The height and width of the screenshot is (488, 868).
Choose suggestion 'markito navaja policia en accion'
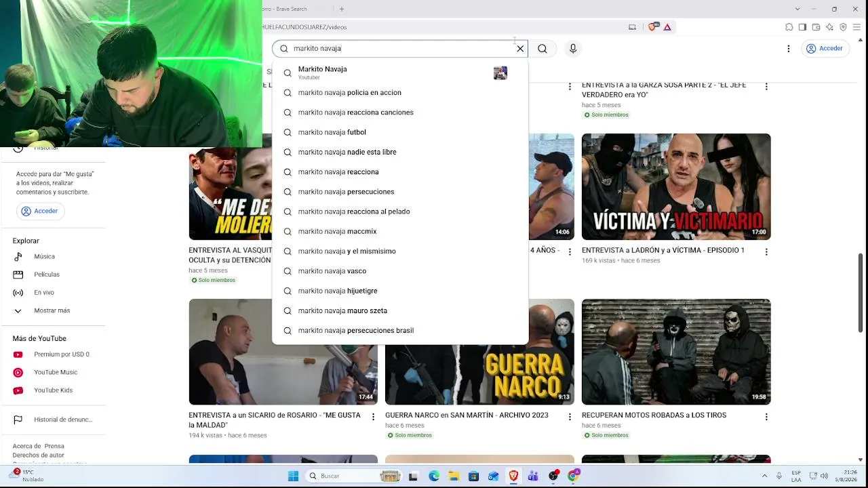point(400,93)
